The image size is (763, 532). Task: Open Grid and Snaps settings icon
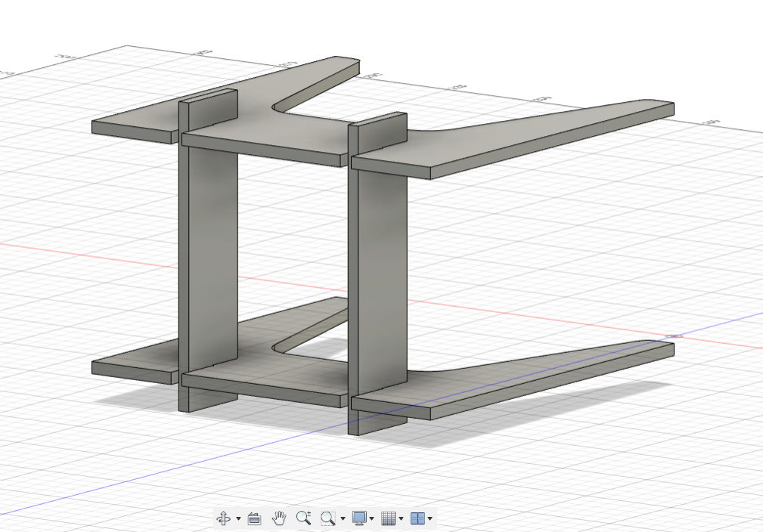pos(389,518)
